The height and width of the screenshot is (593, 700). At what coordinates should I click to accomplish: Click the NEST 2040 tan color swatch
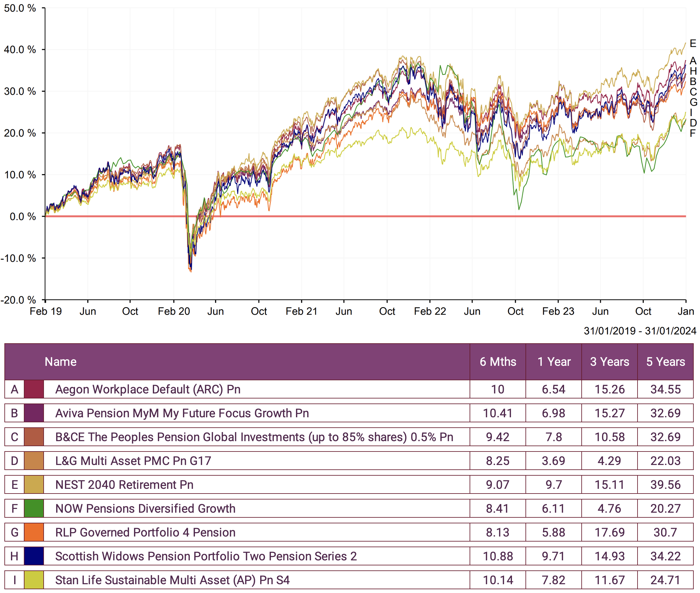pos(34,484)
